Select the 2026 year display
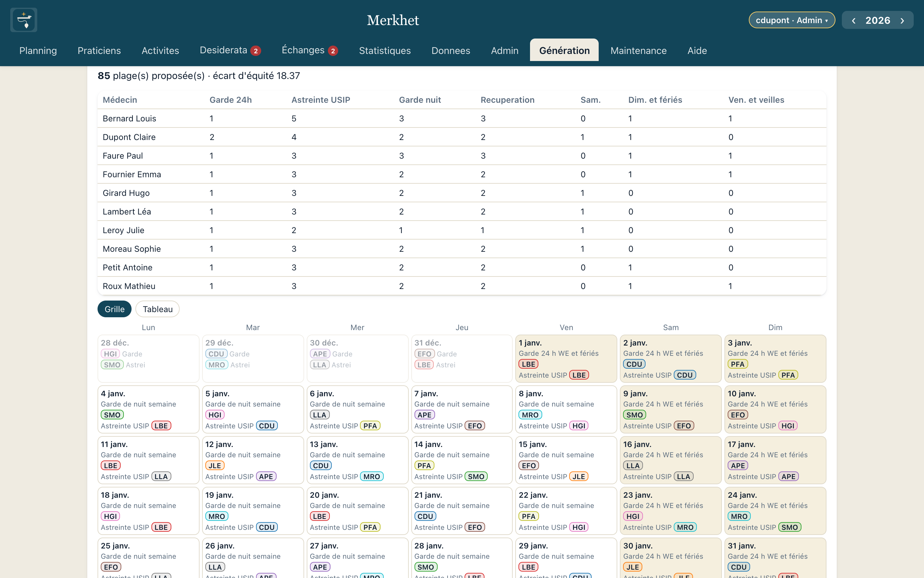The image size is (924, 578). tap(878, 20)
